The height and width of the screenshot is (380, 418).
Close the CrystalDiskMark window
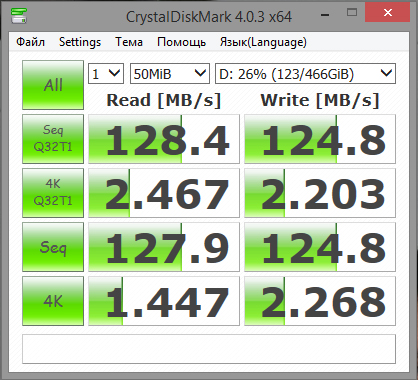(387, 13)
